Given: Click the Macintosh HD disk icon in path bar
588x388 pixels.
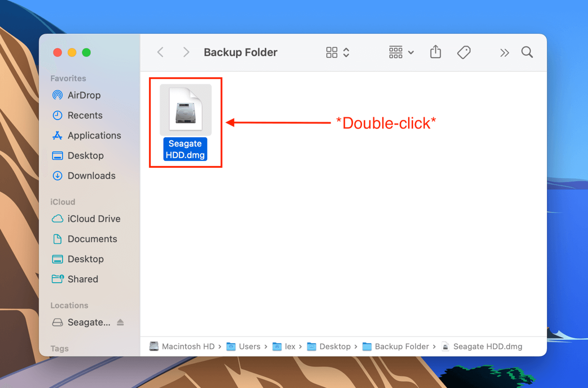Looking at the screenshot, I should (154, 346).
